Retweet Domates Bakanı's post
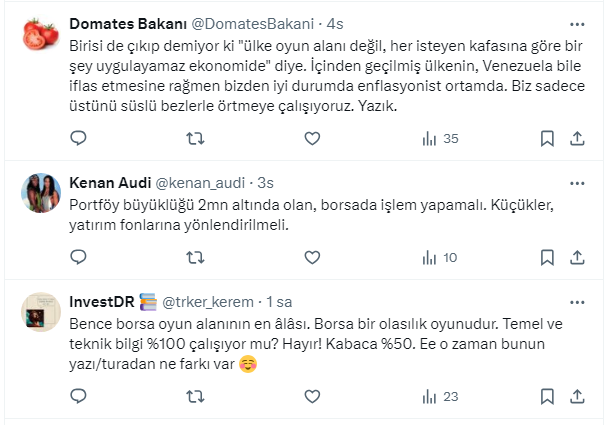The height and width of the screenshot is (425, 607). coord(196,138)
